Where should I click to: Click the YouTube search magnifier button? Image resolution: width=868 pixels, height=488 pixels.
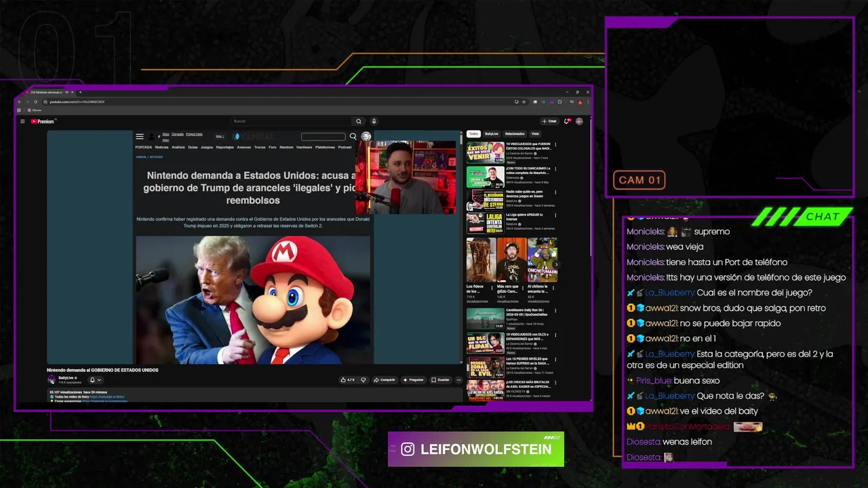(x=358, y=121)
